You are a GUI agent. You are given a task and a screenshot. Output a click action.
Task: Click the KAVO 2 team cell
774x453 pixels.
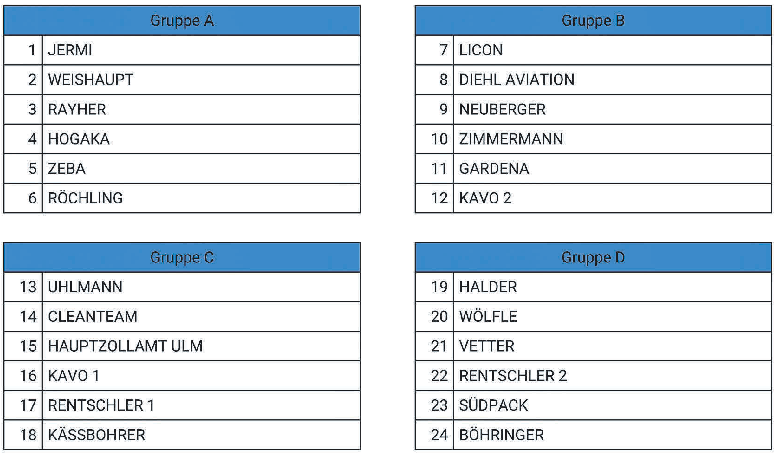click(485, 198)
